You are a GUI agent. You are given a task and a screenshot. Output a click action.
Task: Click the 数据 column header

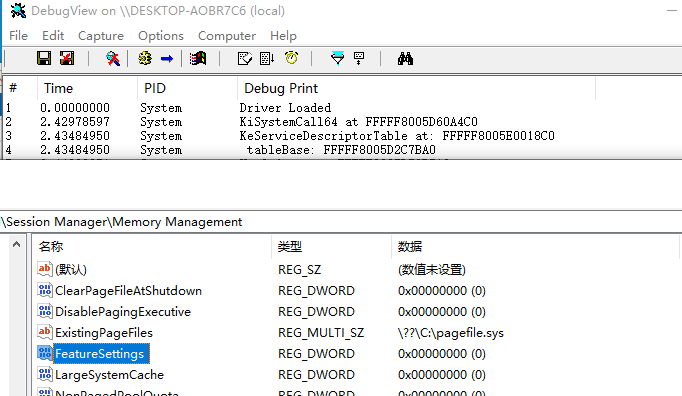click(x=535, y=247)
